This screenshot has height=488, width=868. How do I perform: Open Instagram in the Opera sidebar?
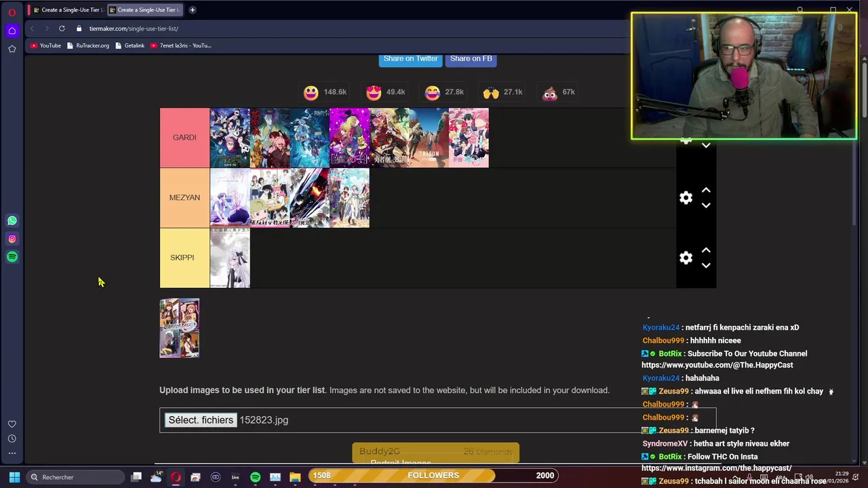pos(12,239)
